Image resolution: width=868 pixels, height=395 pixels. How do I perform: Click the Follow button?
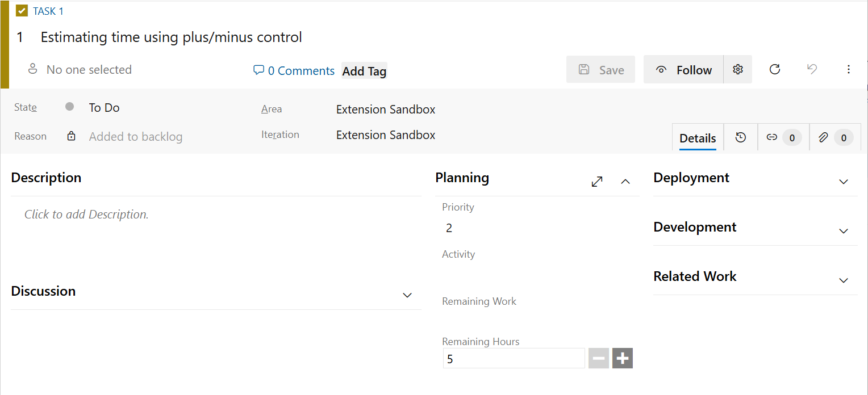tap(683, 69)
